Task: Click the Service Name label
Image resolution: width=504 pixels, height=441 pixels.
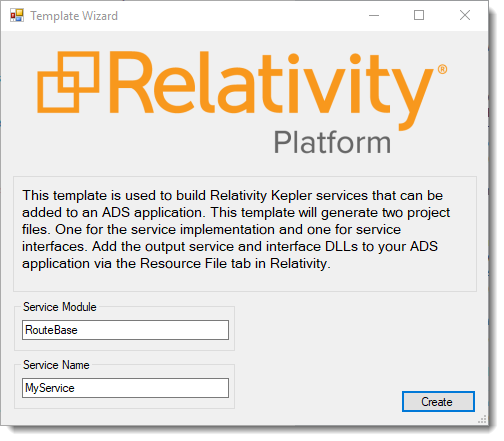Action: tap(56, 365)
